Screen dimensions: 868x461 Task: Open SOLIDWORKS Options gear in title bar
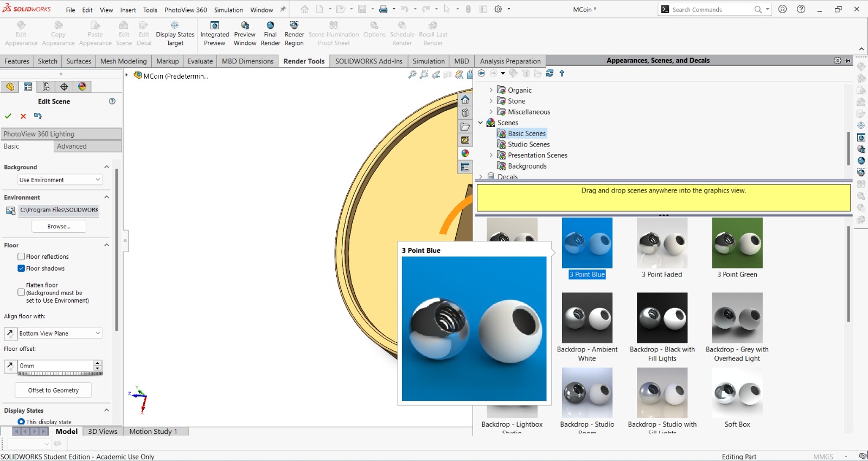point(498,9)
